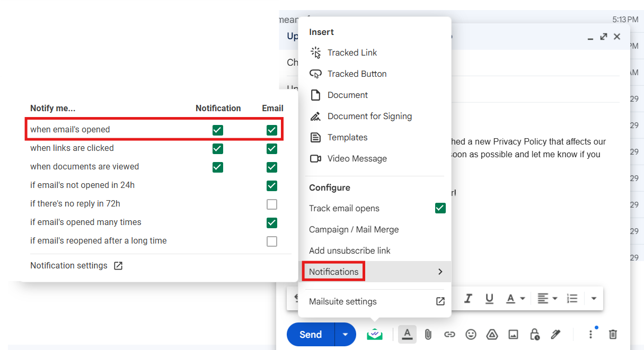
Task: Discard the draft with the trash icon
Action: tap(613, 334)
